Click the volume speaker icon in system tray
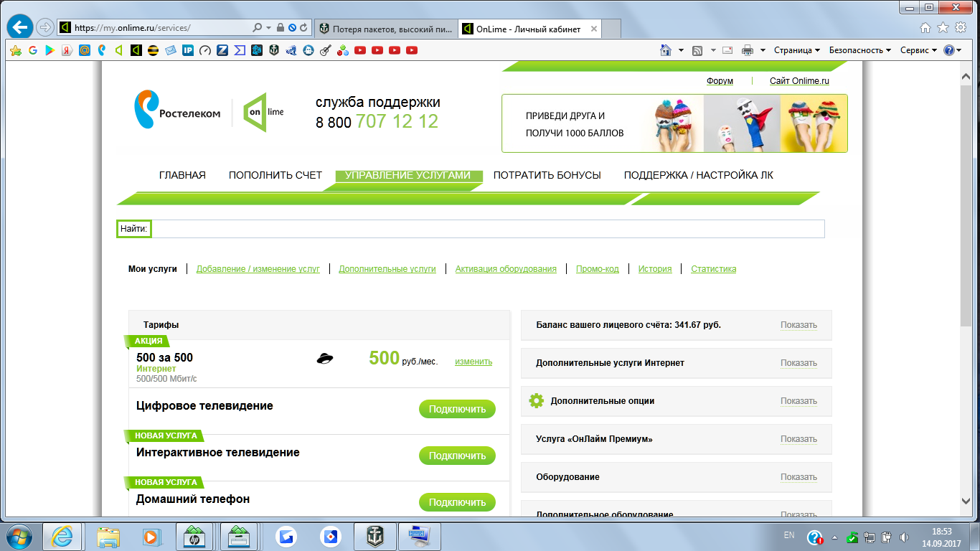The image size is (980, 551). click(903, 537)
